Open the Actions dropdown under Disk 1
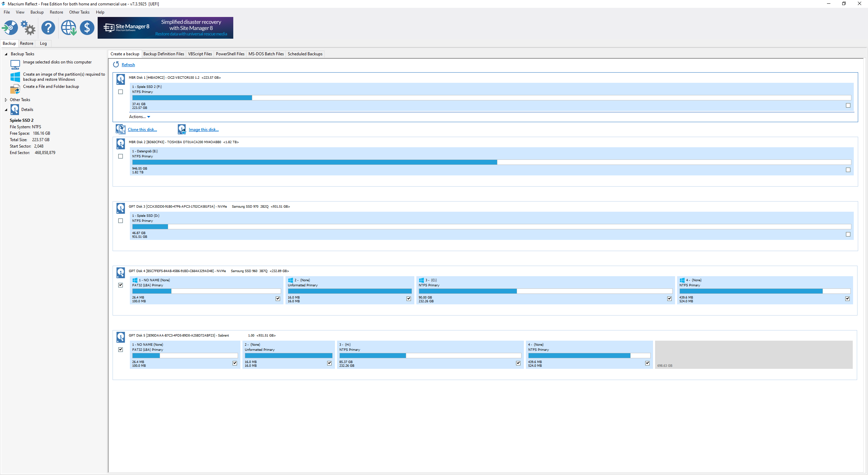The width and height of the screenshot is (868, 475). click(139, 117)
